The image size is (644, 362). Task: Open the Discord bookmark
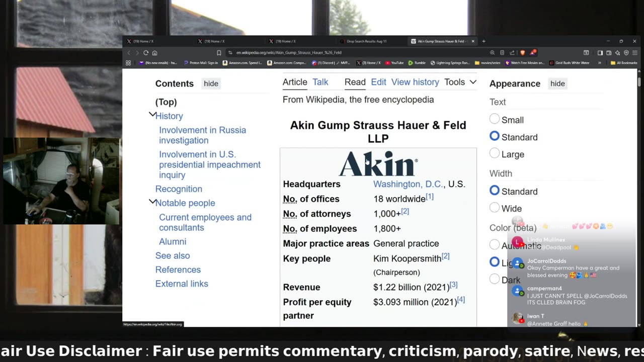(x=331, y=63)
